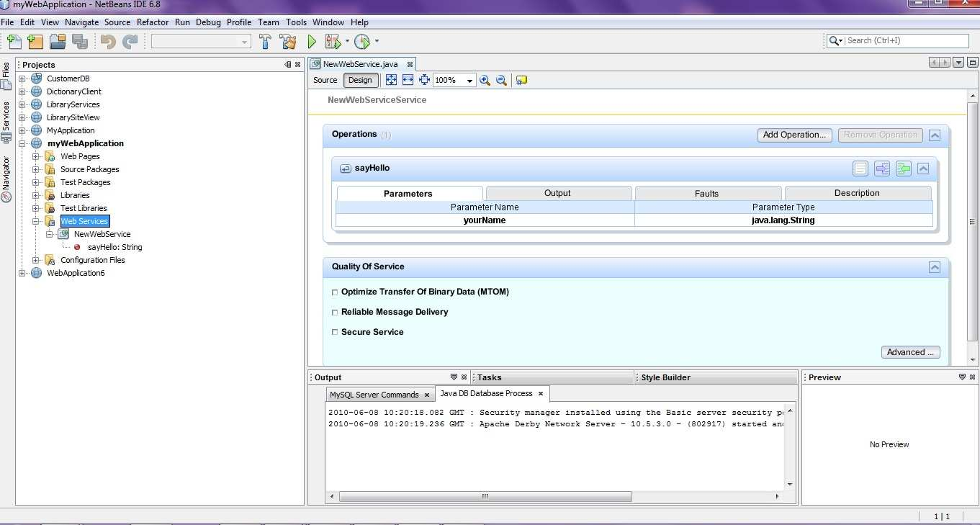Viewport: 980px width, 525px height.
Task: Click the Fit Height designer icon
Action: click(x=424, y=80)
